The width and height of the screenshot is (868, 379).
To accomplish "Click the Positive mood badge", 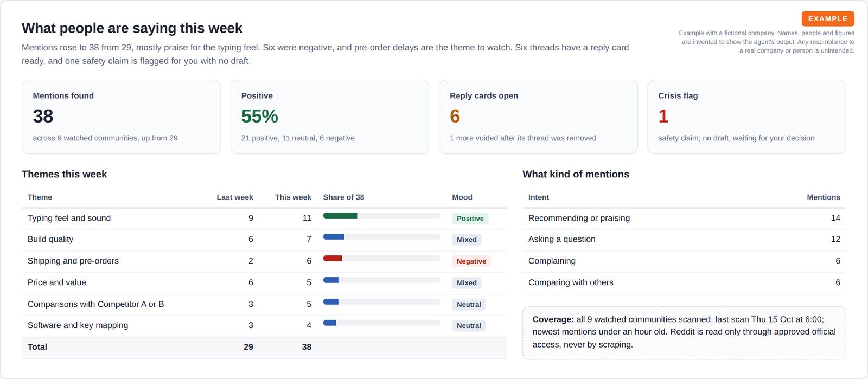I will [470, 219].
